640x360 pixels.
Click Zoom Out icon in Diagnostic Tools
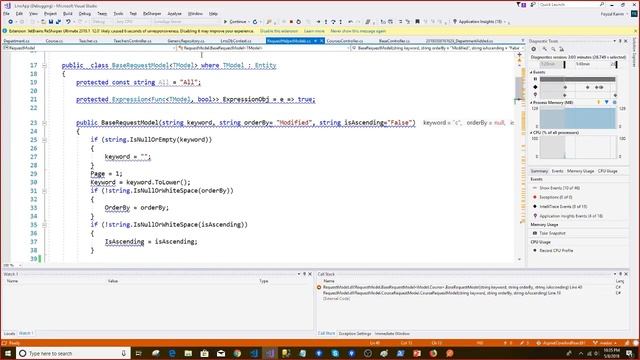point(553,49)
